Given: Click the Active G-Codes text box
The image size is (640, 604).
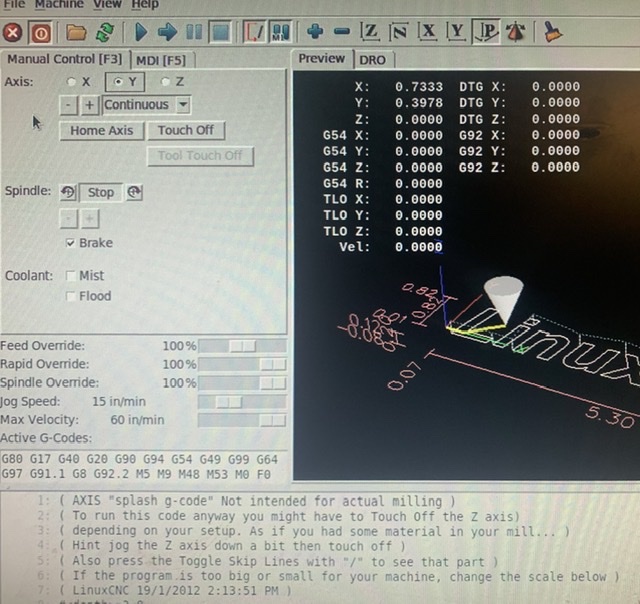Looking at the screenshot, I should click(x=144, y=467).
